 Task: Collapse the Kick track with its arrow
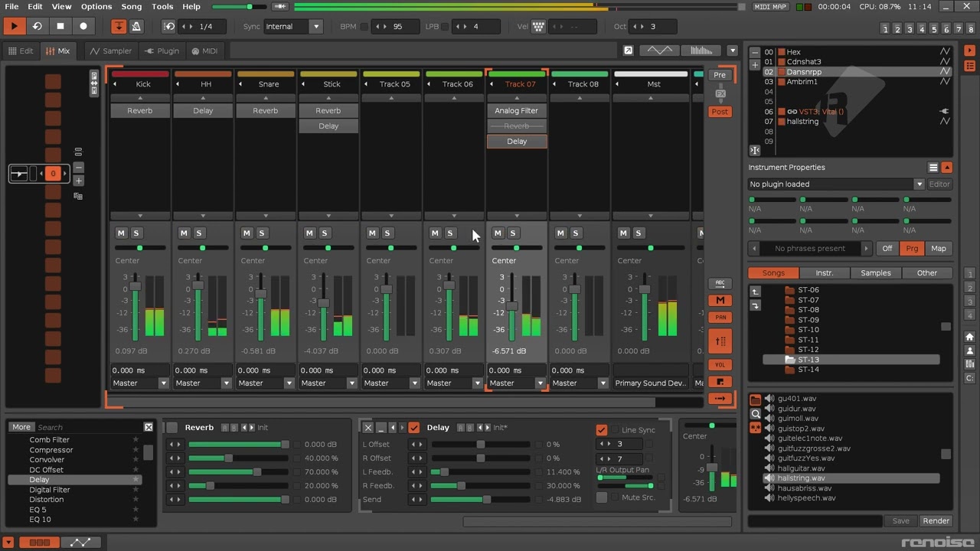pyautogui.click(x=115, y=84)
